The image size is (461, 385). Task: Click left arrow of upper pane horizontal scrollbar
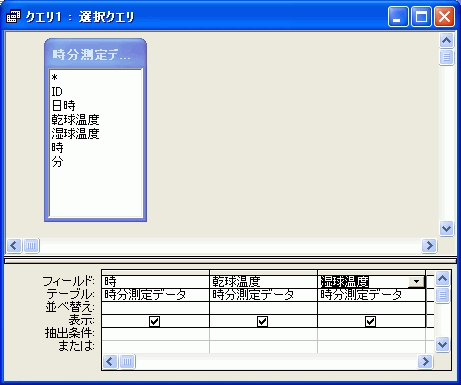[14, 246]
